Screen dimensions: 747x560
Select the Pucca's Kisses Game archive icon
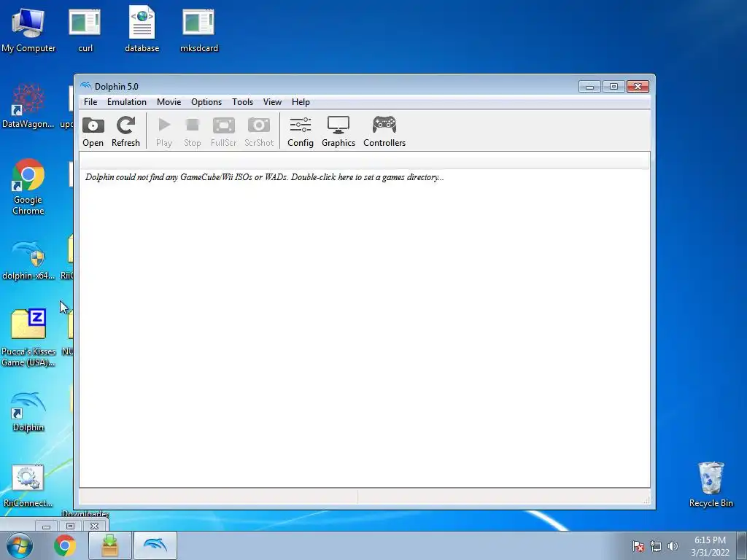(28, 338)
